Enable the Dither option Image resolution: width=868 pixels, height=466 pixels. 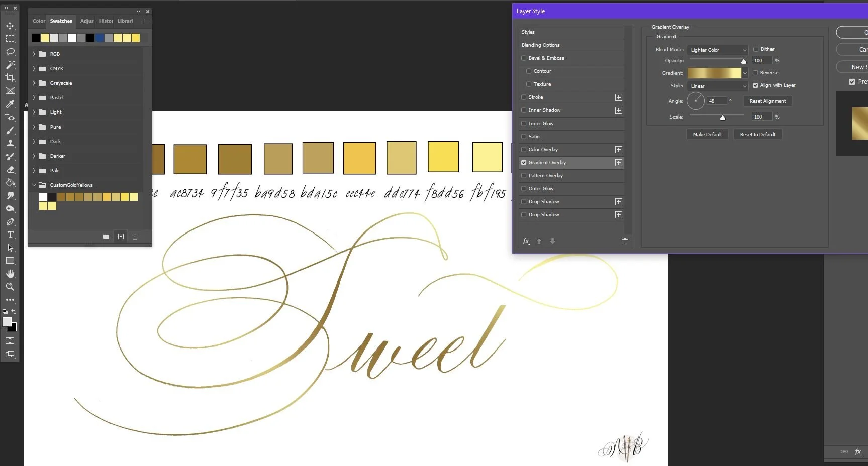pyautogui.click(x=756, y=49)
